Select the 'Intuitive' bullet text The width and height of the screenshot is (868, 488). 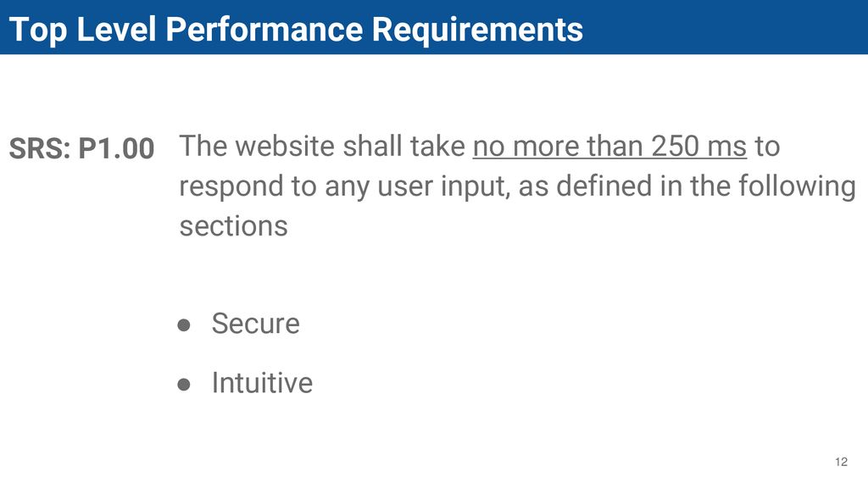[x=262, y=383]
